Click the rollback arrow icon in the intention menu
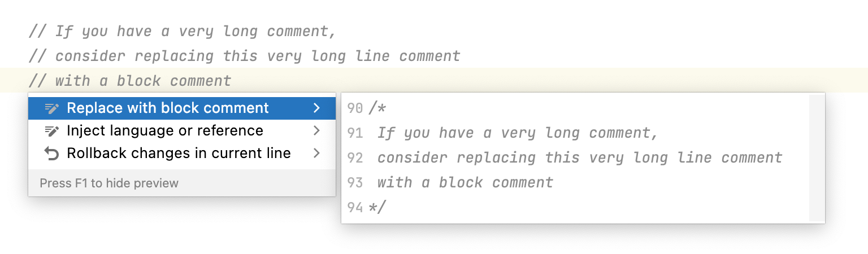The image size is (868, 254). click(x=51, y=154)
